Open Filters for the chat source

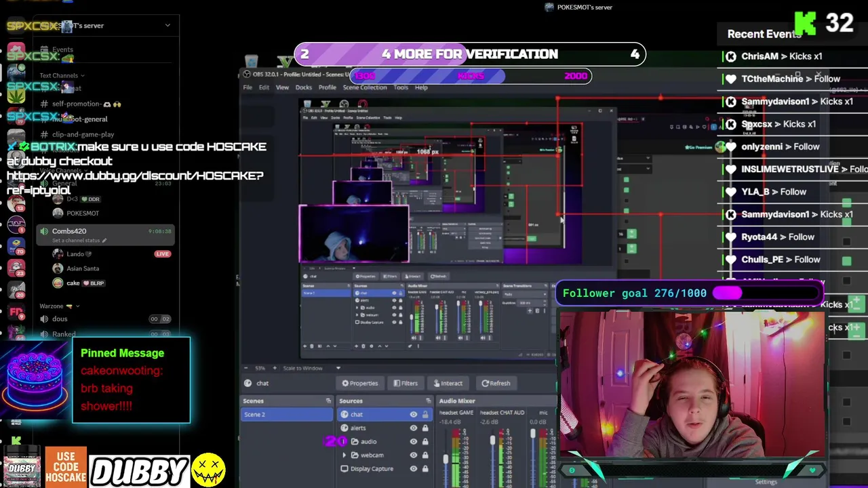click(x=406, y=383)
